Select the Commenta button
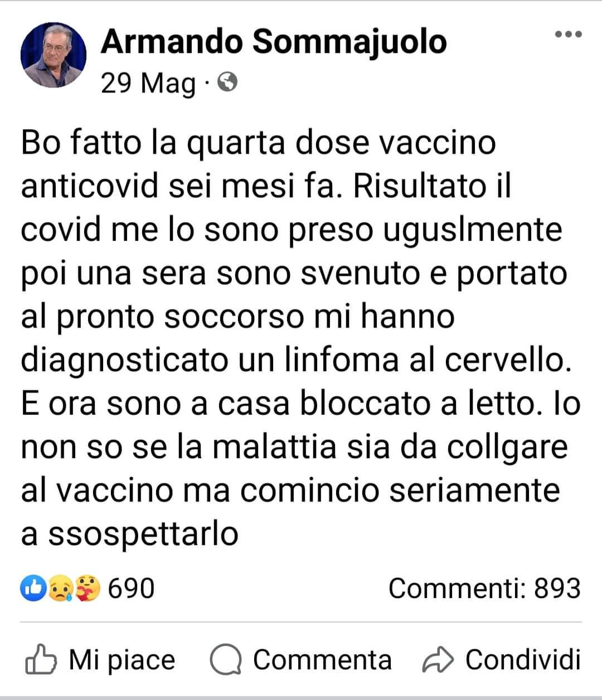 coord(301,660)
